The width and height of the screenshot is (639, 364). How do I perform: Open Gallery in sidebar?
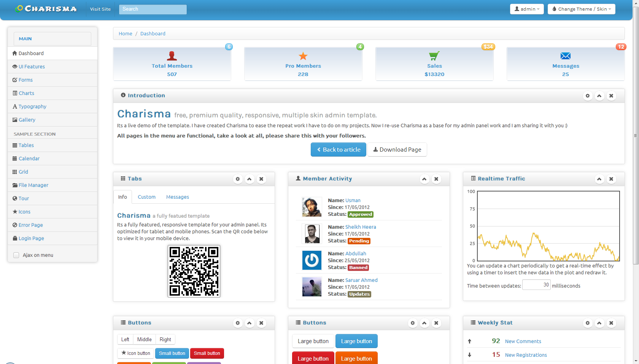point(52,120)
